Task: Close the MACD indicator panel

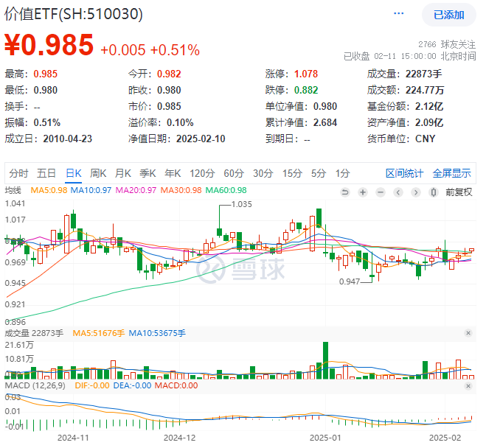Action: point(468,386)
